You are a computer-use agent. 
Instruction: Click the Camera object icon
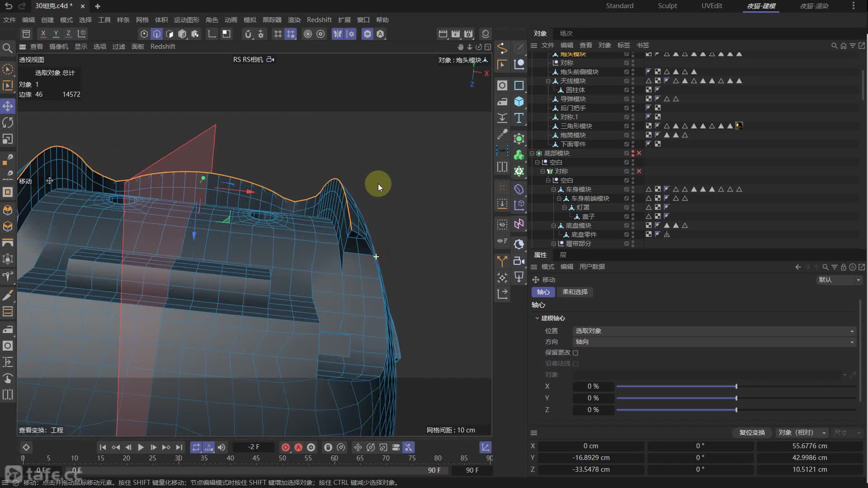519,261
